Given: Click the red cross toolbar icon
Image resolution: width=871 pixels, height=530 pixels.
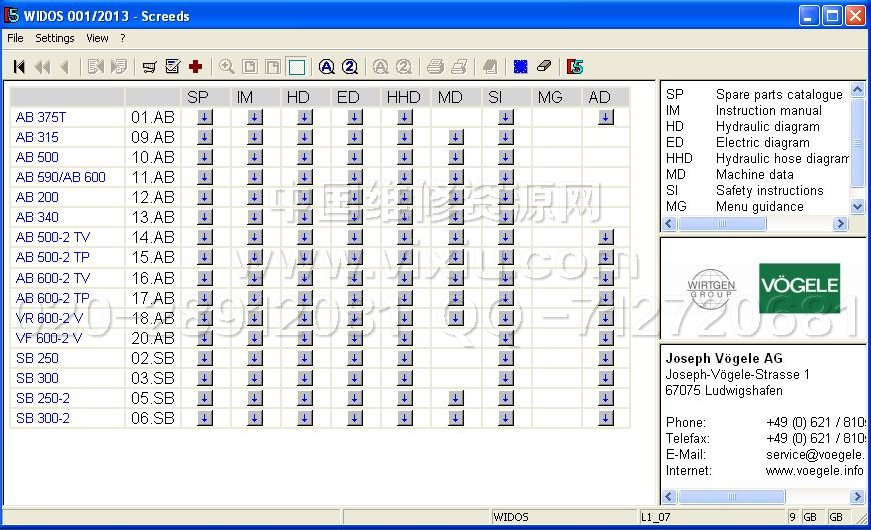Looking at the screenshot, I should (196, 67).
